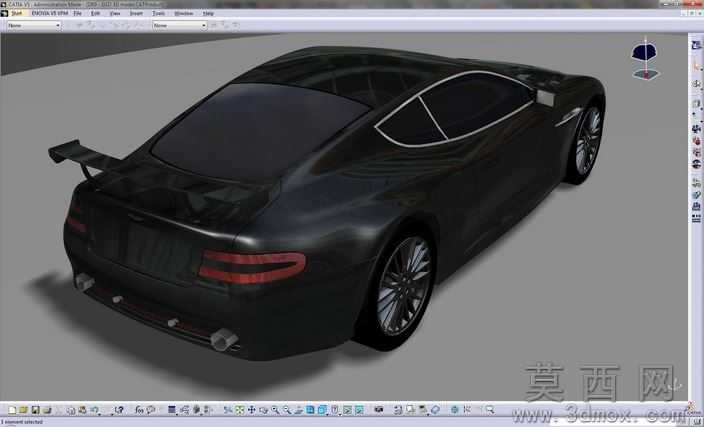Open the Formula f(x) tool
Screen dimensions: 704x427
coord(139,410)
